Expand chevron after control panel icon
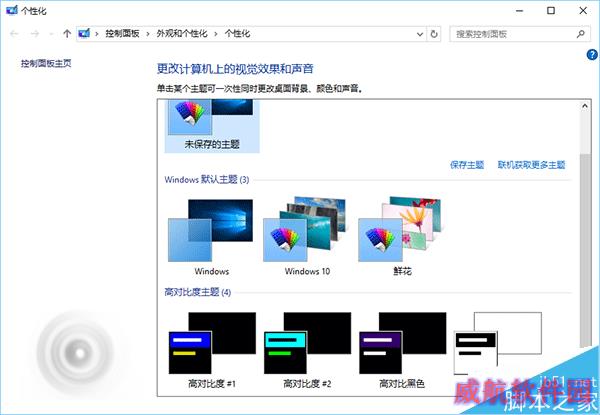The width and height of the screenshot is (600, 415). (97, 34)
